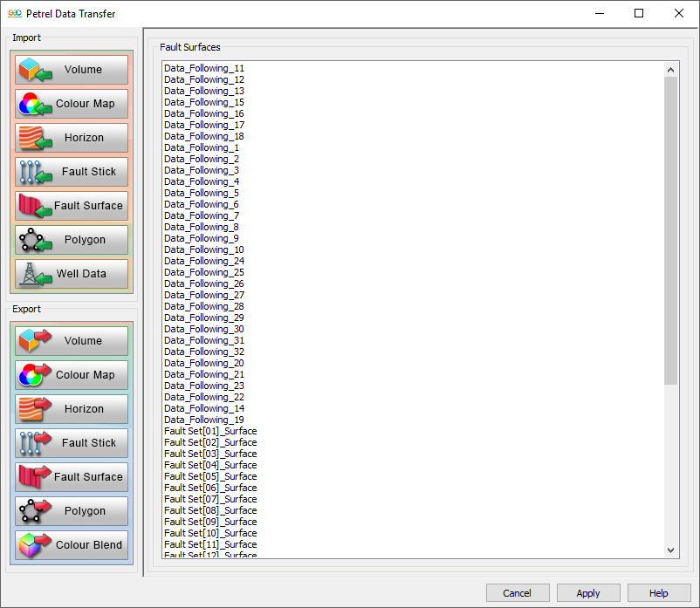The width and height of the screenshot is (700, 608).
Task: Open the Export Fault Stick tool
Action: (72, 443)
